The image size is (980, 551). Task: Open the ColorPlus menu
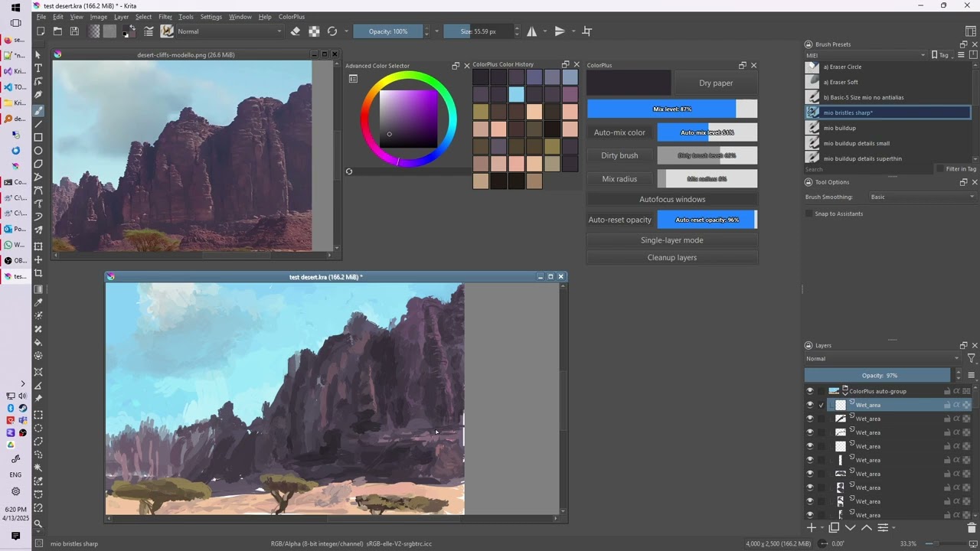coord(292,17)
